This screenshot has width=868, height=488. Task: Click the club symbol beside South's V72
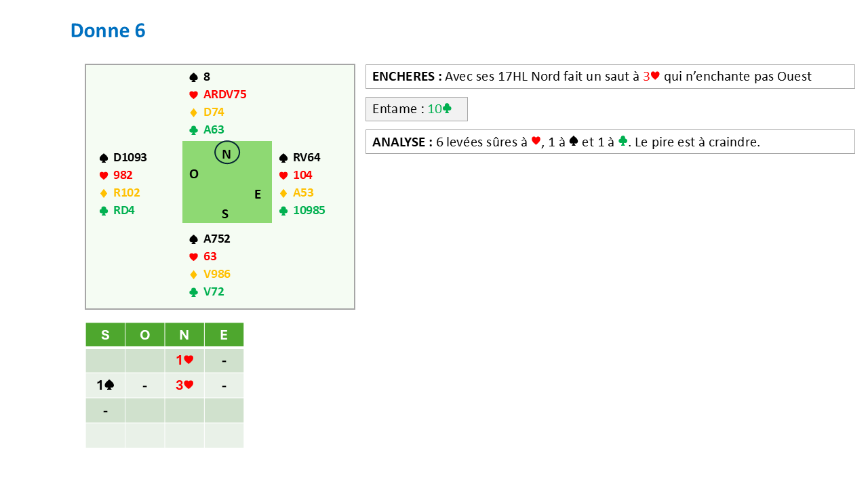[x=193, y=292]
